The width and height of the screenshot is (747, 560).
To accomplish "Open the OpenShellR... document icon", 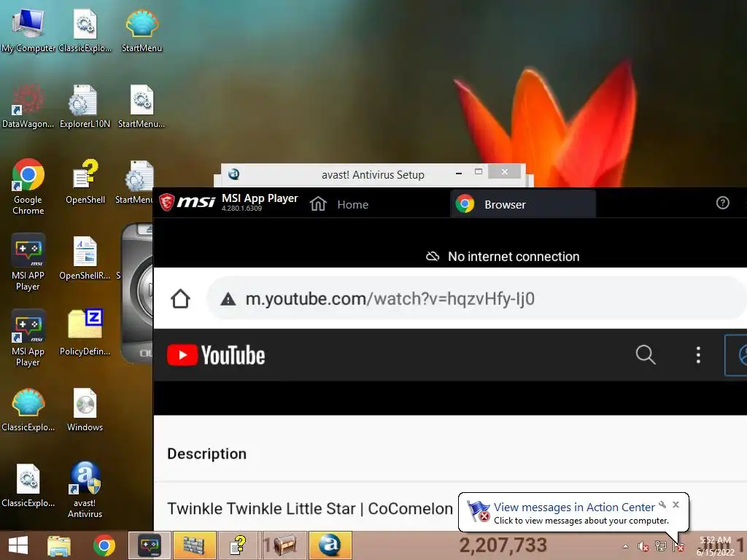I will point(85,257).
